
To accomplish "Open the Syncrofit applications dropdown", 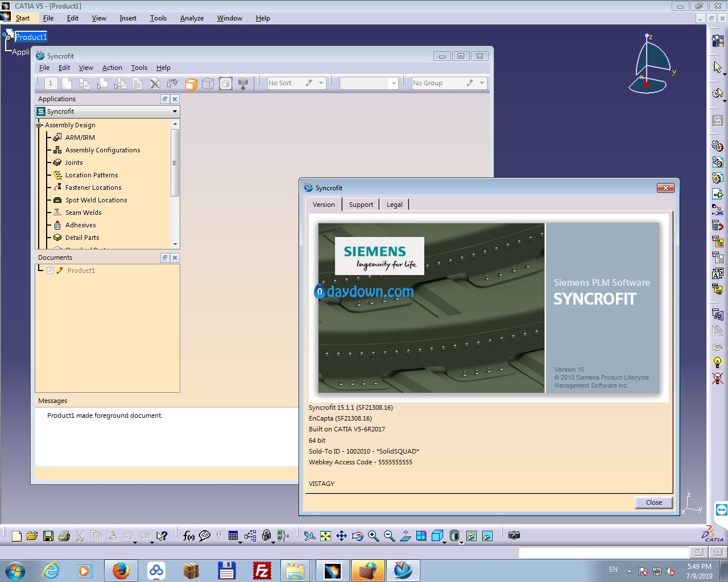I will pos(175,111).
